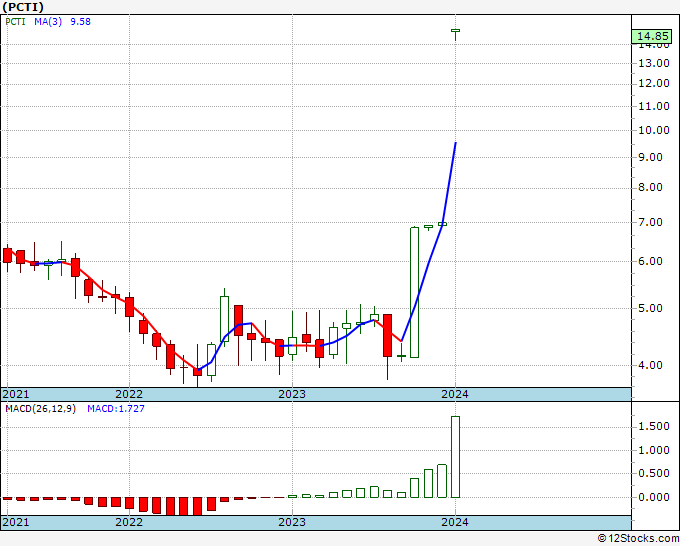Screen dimensions: 680x546
Task: Click the 1.500 MACD axis label
Action: 654,426
